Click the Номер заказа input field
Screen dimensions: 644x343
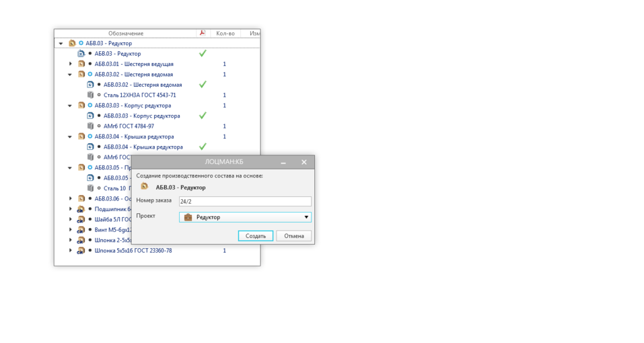pos(245,202)
